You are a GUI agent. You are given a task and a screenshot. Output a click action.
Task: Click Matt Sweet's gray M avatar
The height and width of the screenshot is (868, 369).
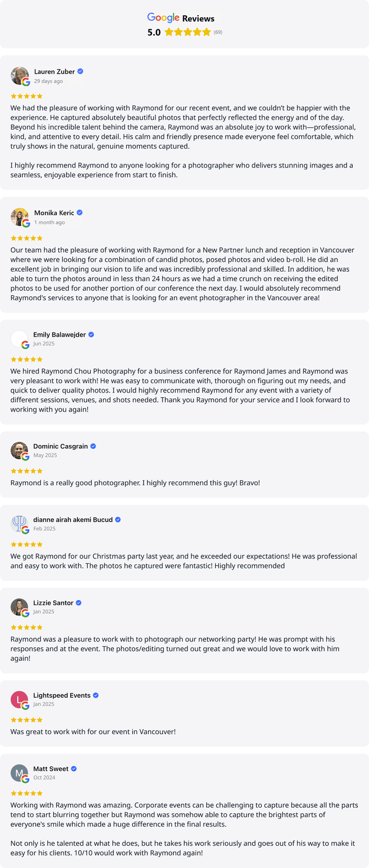point(20,773)
